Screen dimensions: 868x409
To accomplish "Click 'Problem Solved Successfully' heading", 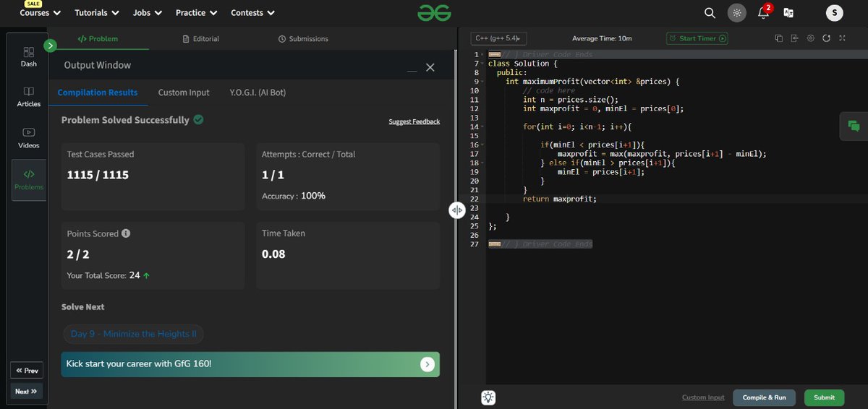I will click(x=125, y=120).
